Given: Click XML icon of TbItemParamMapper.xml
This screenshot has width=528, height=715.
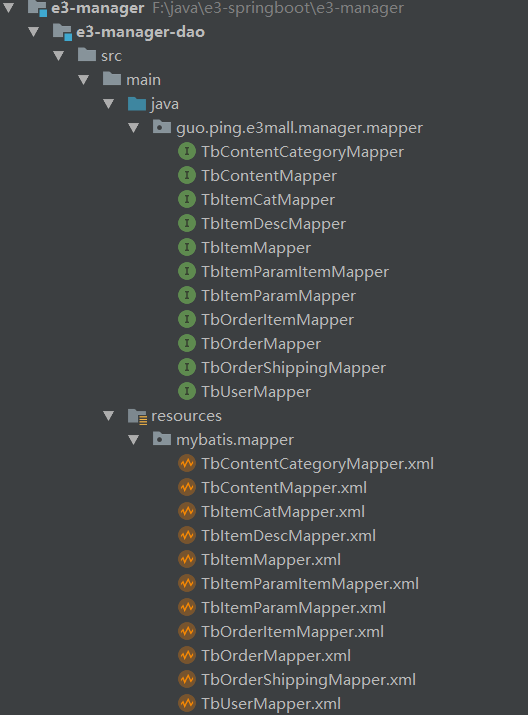Looking at the screenshot, I should [x=187, y=607].
